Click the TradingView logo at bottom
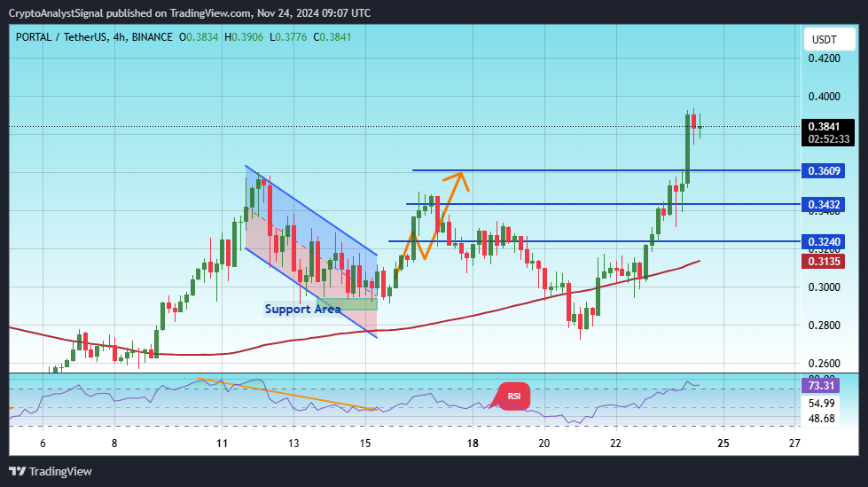Screen dimensions: 868x487 51,472
